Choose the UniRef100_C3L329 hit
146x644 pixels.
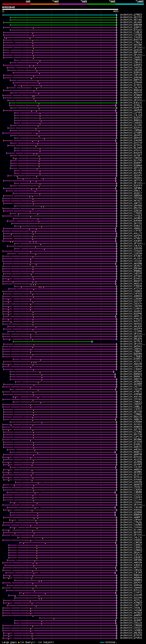coord(131,116)
